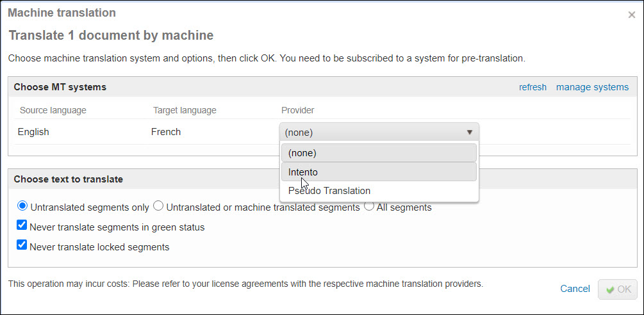The width and height of the screenshot is (644, 315).
Task: Click the Choose text to translate header
Action: 69,179
